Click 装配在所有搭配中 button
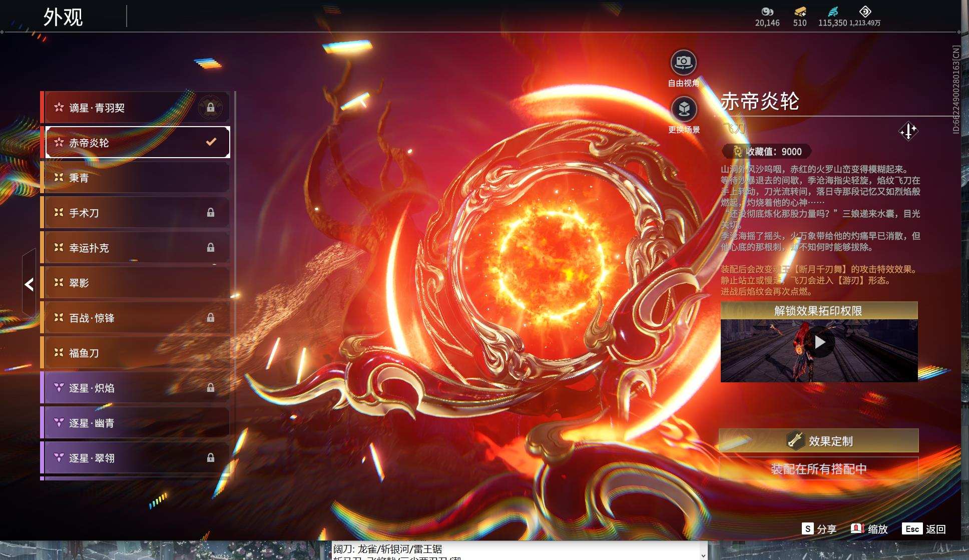Image resolution: width=969 pixels, height=560 pixels. 818,469
